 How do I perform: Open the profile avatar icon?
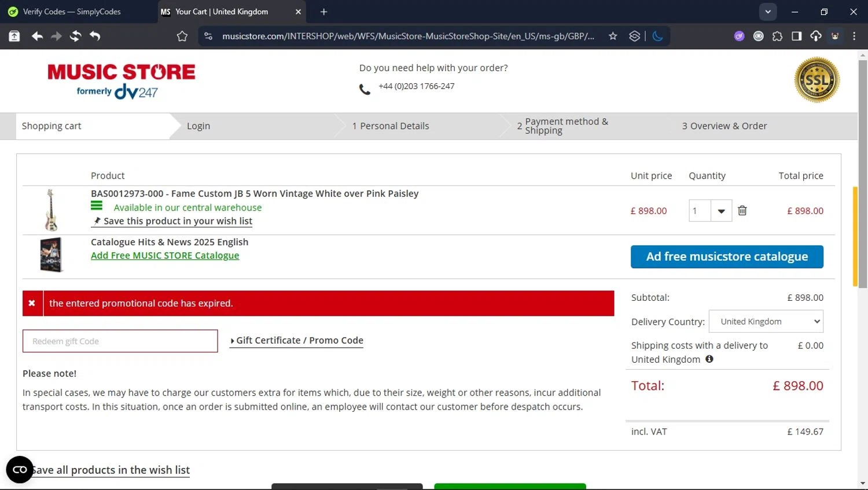click(835, 36)
